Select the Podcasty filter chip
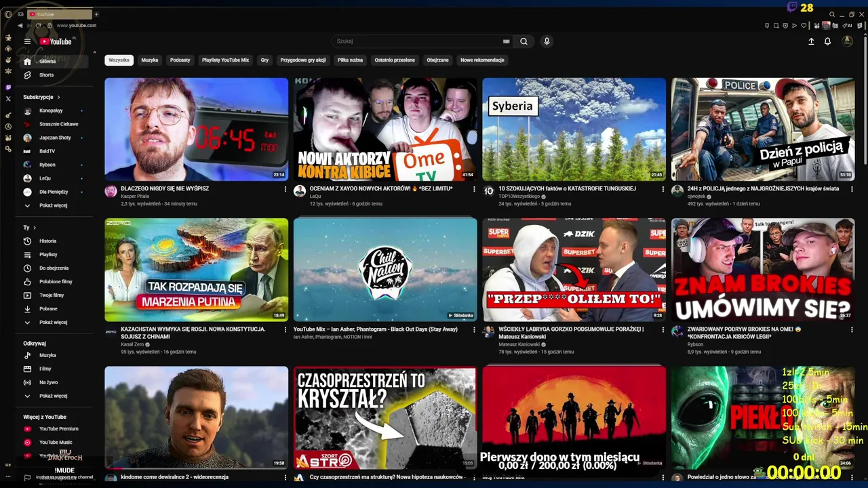The height and width of the screenshot is (488, 868). pos(180,60)
